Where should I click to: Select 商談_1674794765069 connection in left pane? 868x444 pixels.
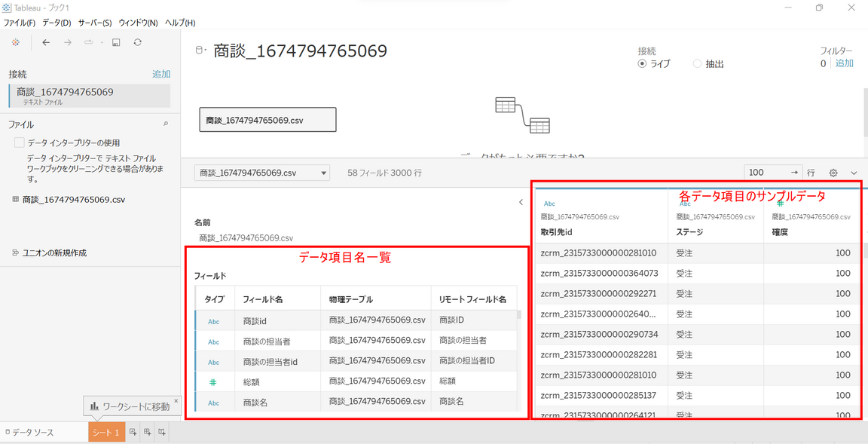90,96
